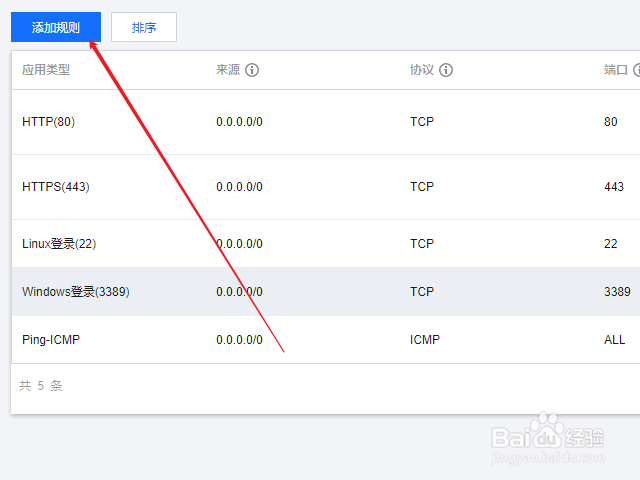Click TCP protocol in HTTPS(443) row

pyautogui.click(x=422, y=187)
